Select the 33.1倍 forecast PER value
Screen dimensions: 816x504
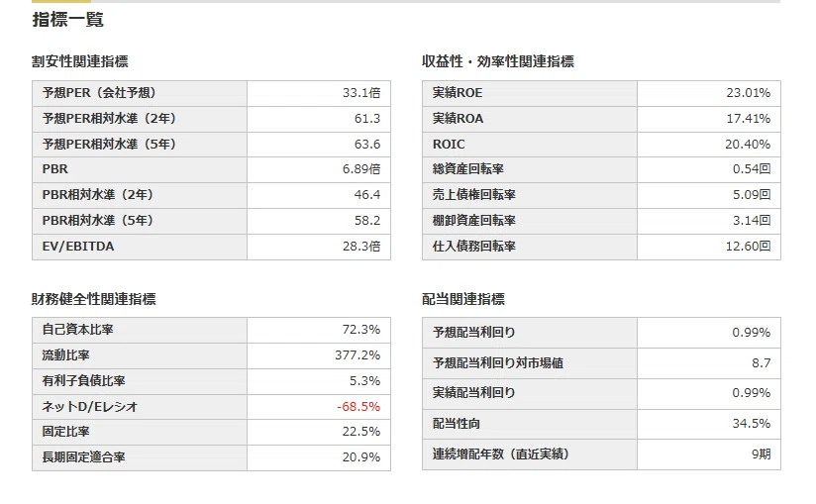click(x=361, y=93)
